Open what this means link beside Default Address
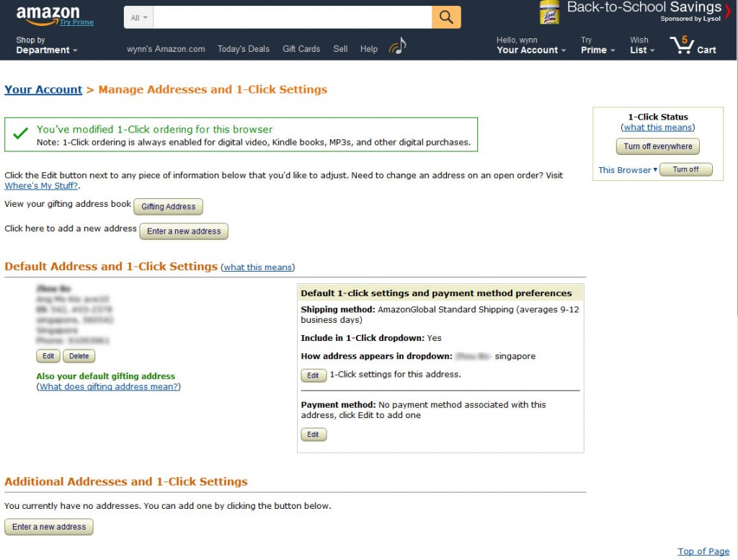This screenshot has height=560, width=738. pos(258,267)
